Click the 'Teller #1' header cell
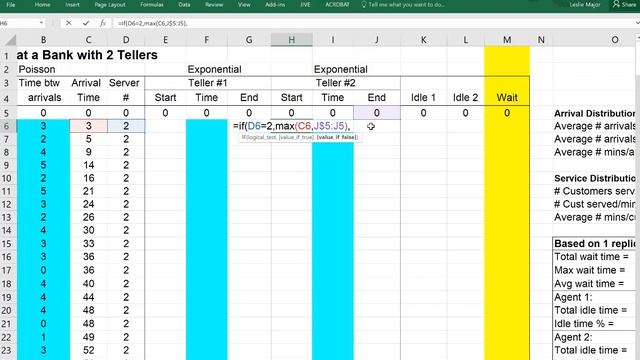 pyautogui.click(x=207, y=83)
